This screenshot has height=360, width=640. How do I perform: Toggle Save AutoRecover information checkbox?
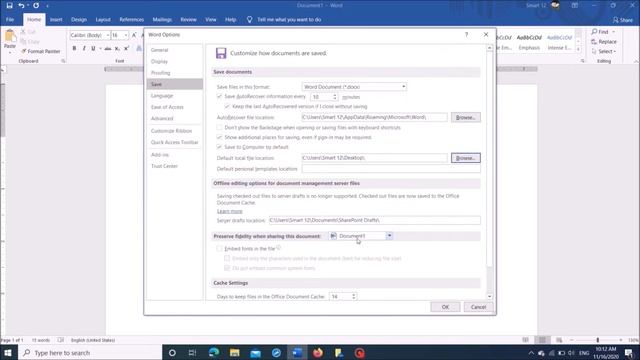click(220, 96)
